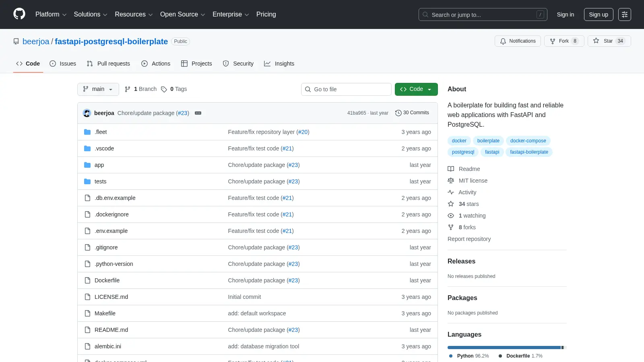Click the Notifications bell button
Viewport: 644px width, 362px height.
[x=518, y=41]
